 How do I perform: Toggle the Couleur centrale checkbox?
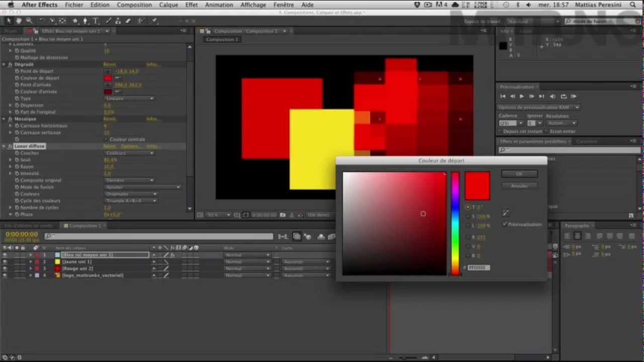[x=106, y=139]
